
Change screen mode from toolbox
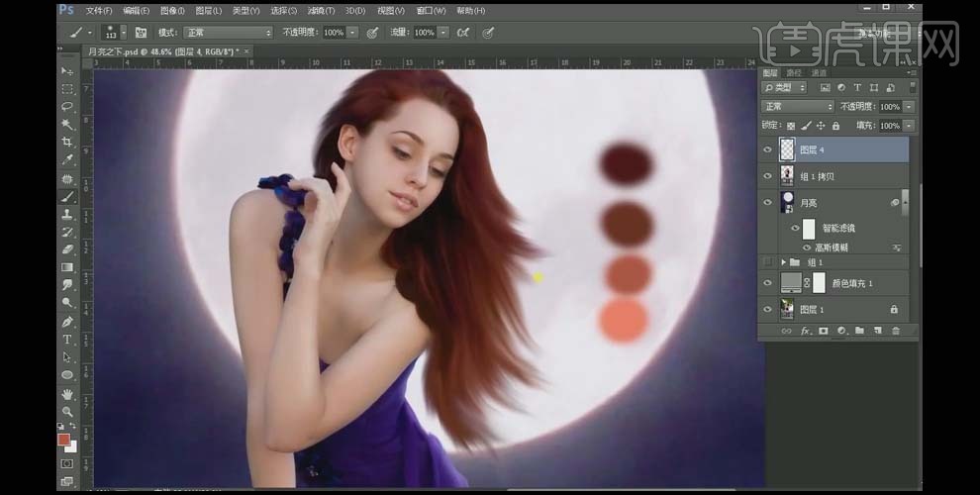pos(67,481)
